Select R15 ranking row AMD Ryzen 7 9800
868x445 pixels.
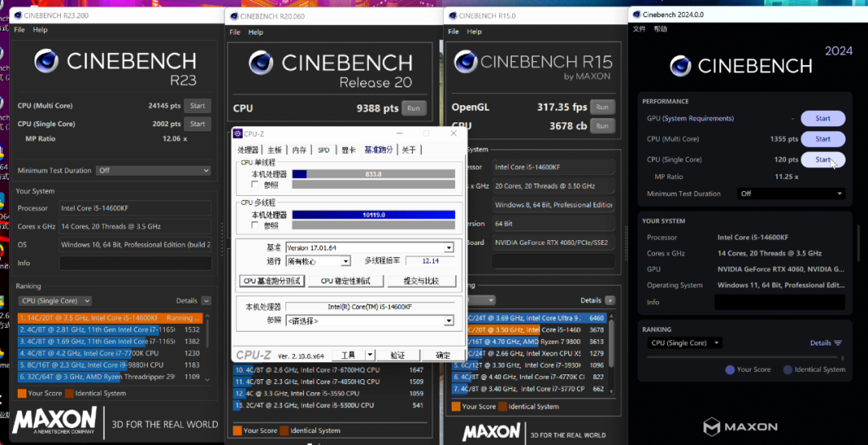tap(529, 341)
